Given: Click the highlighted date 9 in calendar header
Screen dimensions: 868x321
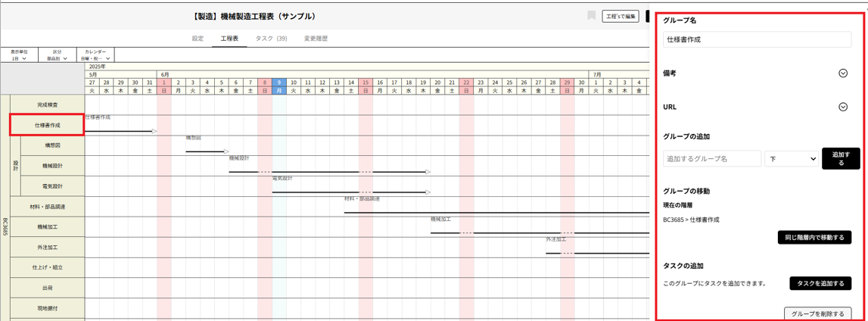Looking at the screenshot, I should 279,83.
